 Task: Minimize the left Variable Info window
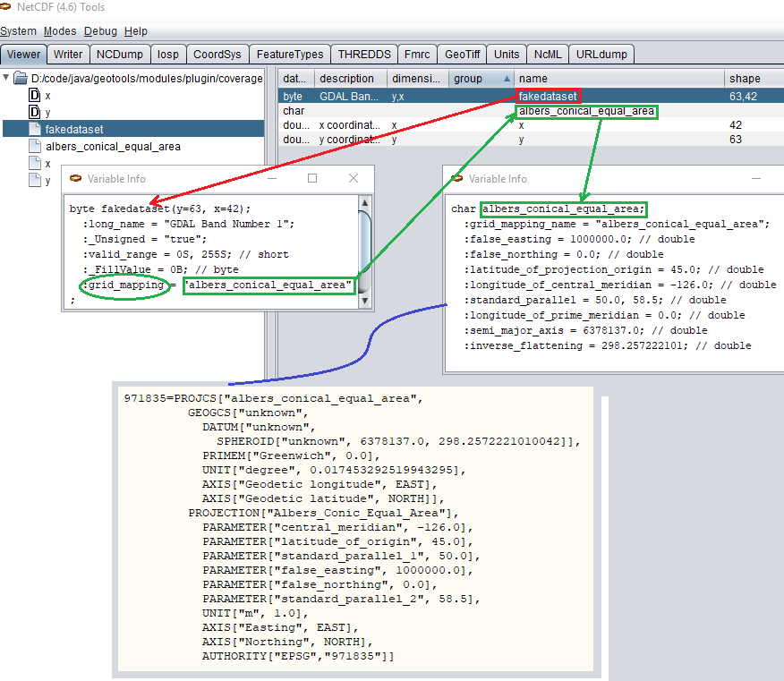271,178
